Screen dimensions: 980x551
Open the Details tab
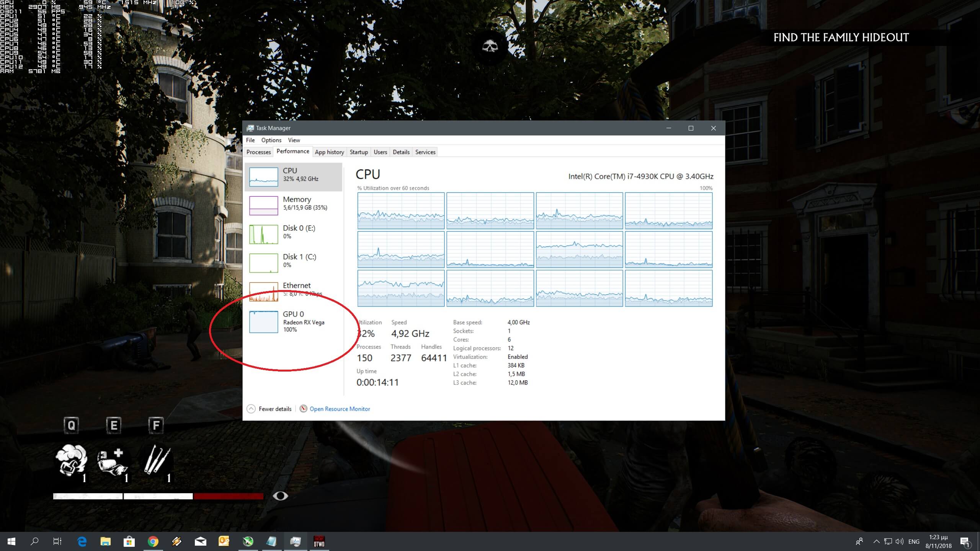(x=401, y=152)
